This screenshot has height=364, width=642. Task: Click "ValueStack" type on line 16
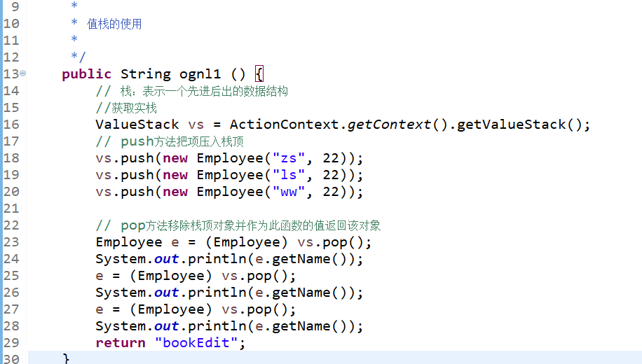[x=137, y=125]
